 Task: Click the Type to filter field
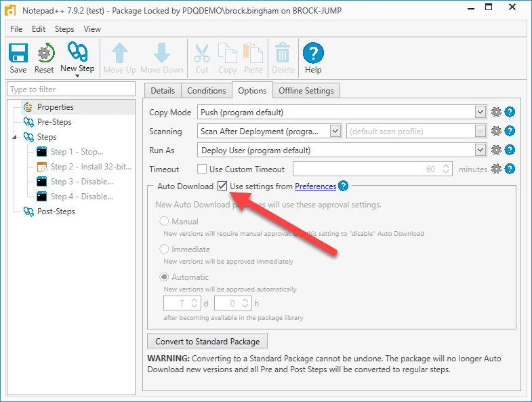pos(71,89)
